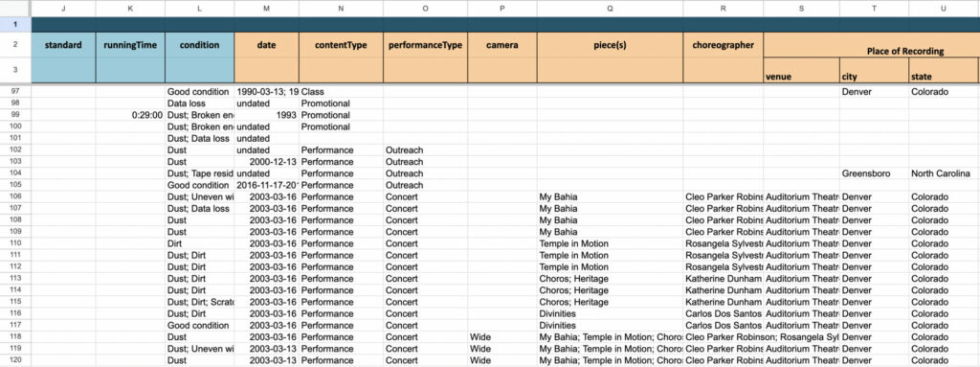Click Temple in Motion cell in row 110
The height and width of the screenshot is (367, 980).
point(610,243)
